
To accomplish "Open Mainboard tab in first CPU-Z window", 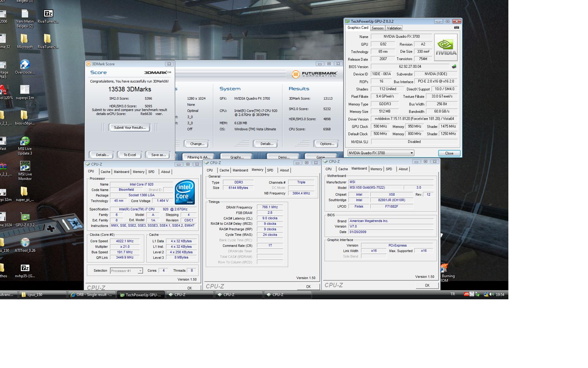I will pos(122,172).
